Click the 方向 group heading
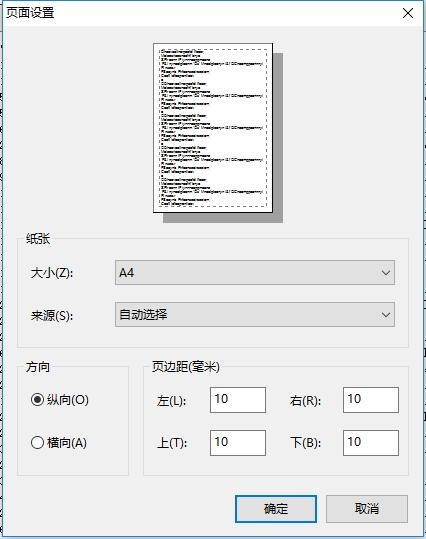 tap(38, 367)
